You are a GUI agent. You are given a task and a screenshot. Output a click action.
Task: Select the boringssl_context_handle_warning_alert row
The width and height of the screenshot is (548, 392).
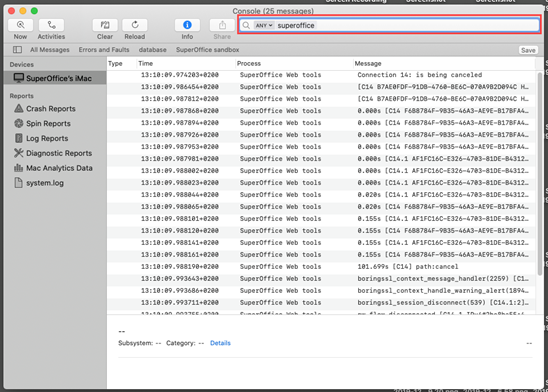click(321, 290)
